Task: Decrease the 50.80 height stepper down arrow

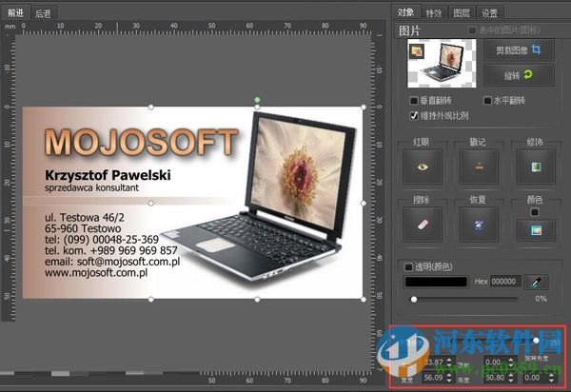Action: coord(511,382)
